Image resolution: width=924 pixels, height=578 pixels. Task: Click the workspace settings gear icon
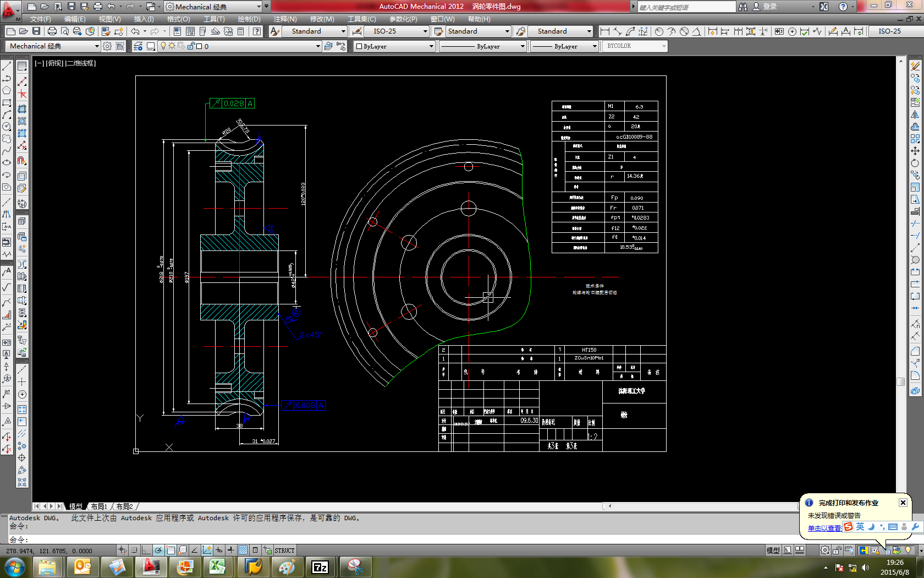pyautogui.click(x=107, y=46)
